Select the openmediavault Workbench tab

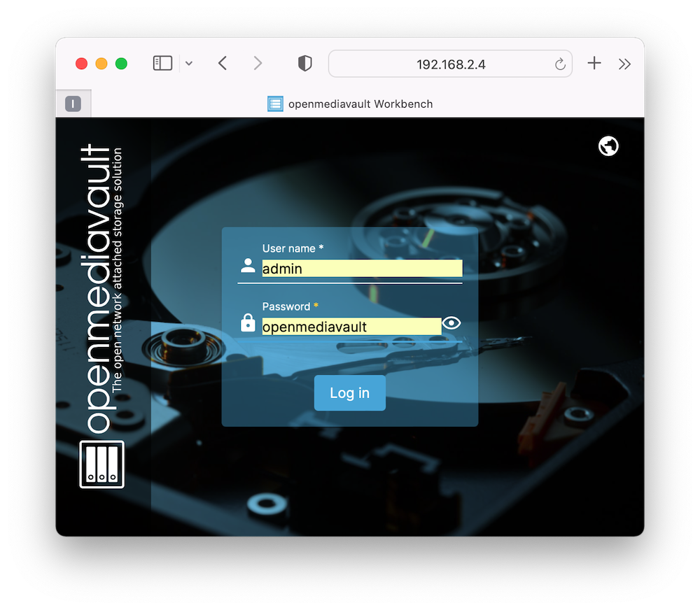point(350,104)
